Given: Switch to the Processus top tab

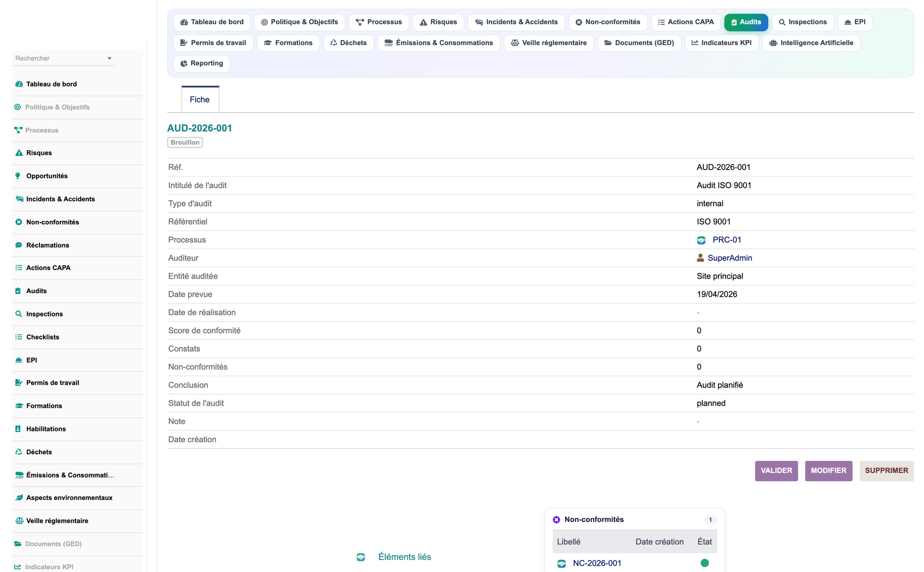Looking at the screenshot, I should pyautogui.click(x=379, y=22).
